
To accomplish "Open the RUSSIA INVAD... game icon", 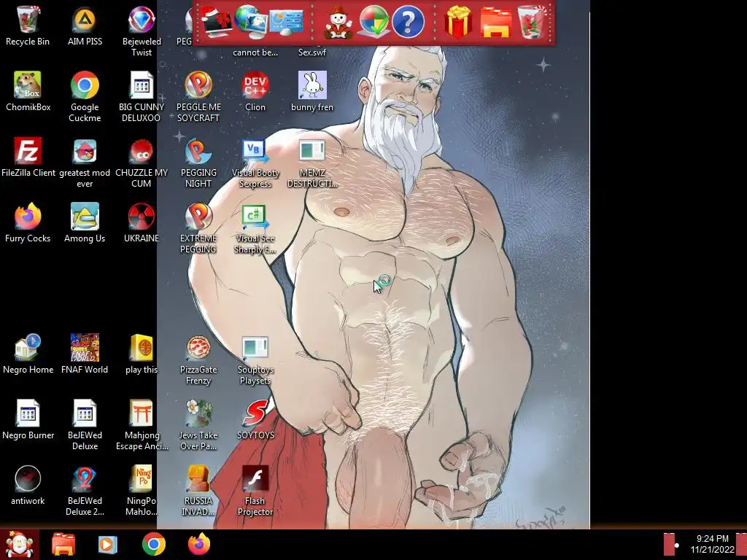I will [x=198, y=491].
